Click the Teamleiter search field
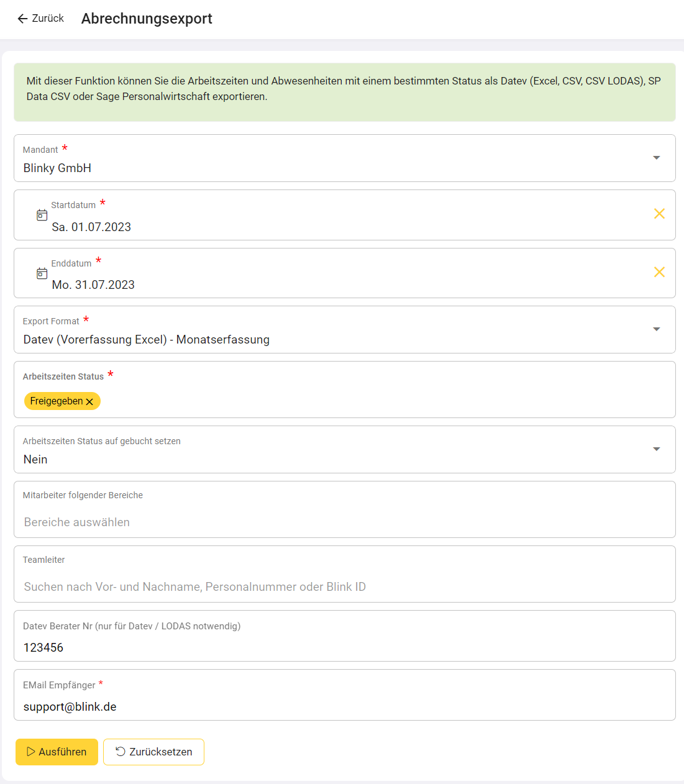 (x=344, y=586)
